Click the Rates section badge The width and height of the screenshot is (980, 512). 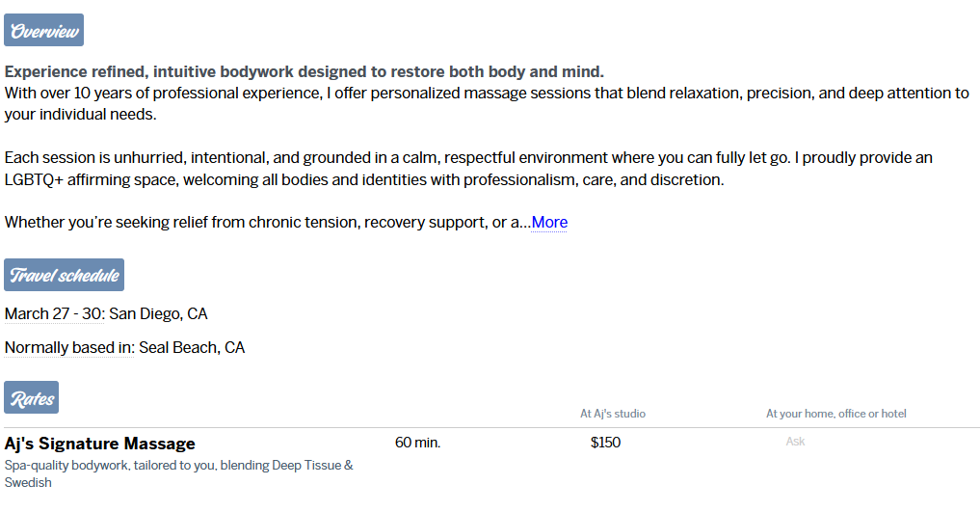[32, 398]
